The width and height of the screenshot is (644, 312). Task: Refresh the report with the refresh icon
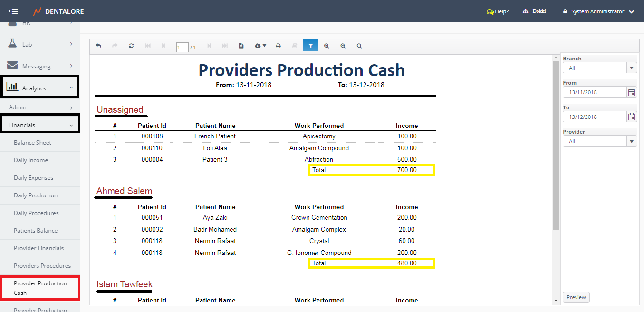pos(131,46)
